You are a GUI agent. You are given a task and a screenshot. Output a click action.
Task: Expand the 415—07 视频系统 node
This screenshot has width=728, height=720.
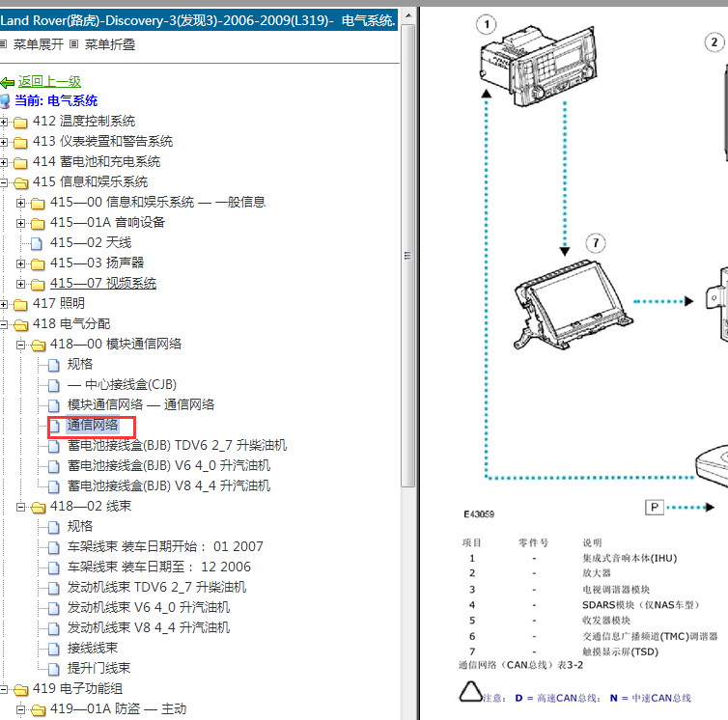20,284
